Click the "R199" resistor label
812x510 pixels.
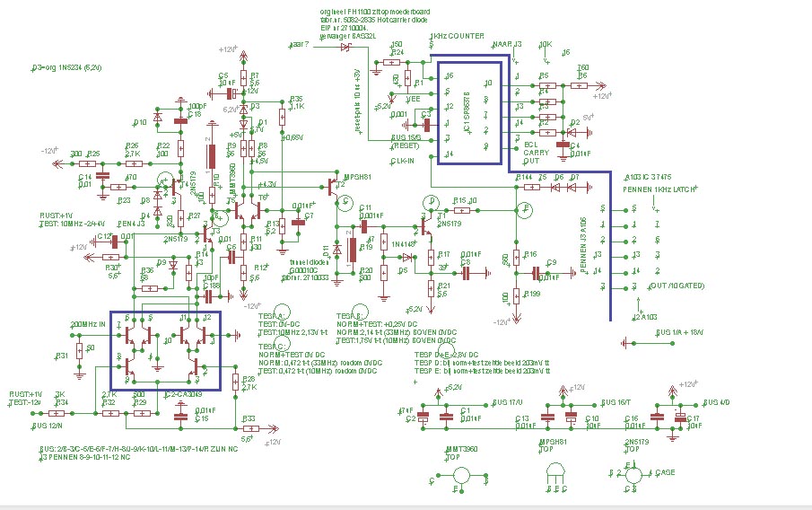click(532, 294)
